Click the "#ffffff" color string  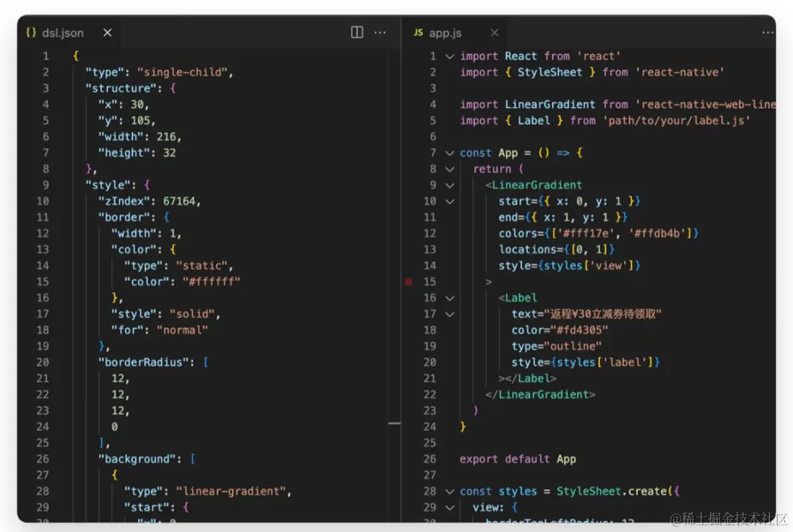[x=211, y=282]
